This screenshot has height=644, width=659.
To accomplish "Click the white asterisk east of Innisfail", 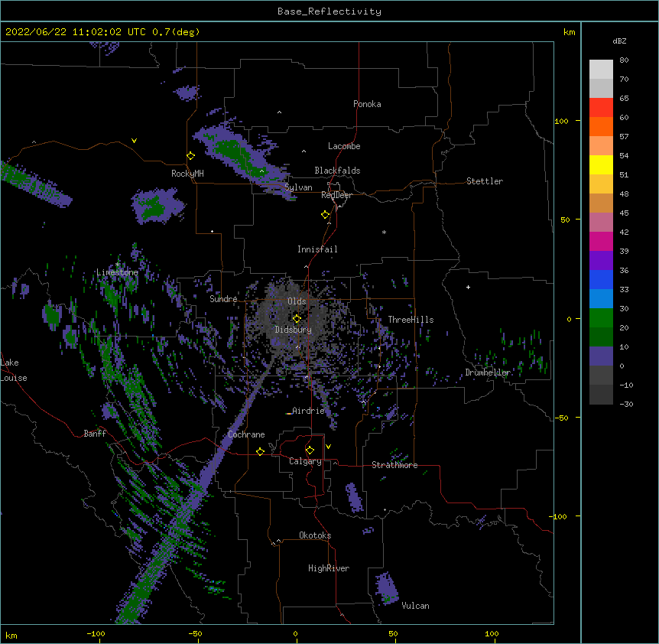I will pos(384,233).
